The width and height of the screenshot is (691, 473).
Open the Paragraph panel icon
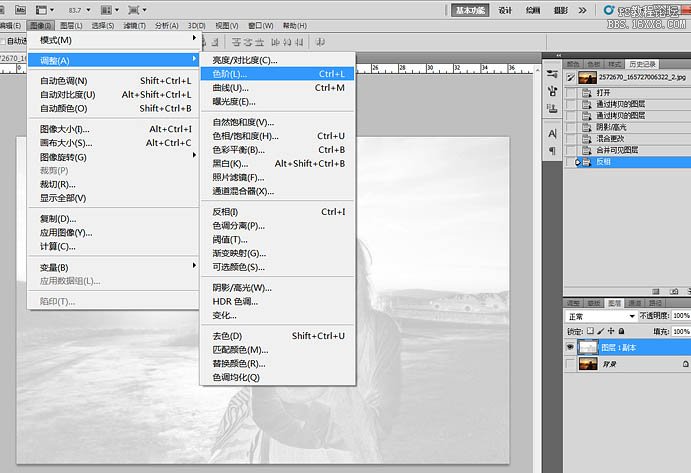(x=552, y=151)
